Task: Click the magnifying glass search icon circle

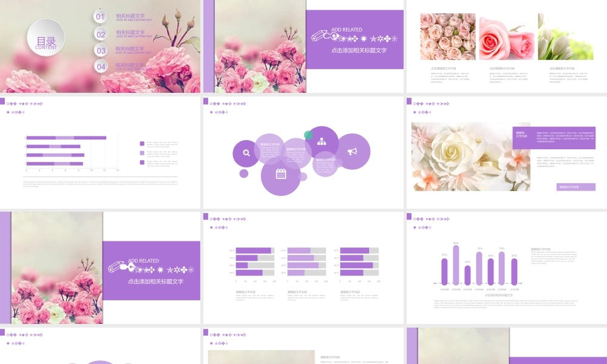Action: coord(246,153)
